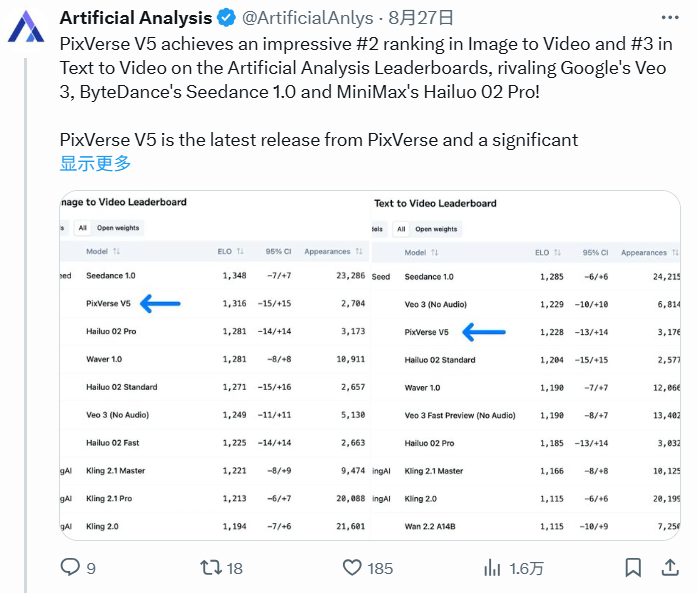View analytics bar chart icon
Screen dimensions: 697x593
click(492, 568)
